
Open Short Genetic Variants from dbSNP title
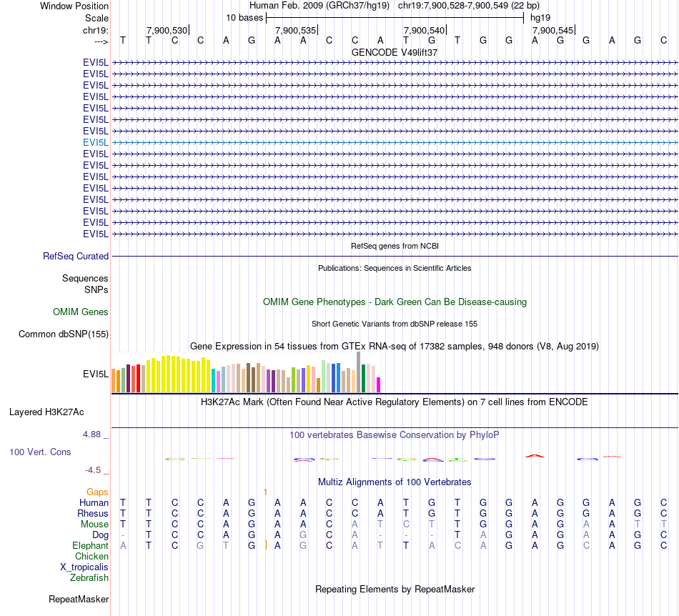coord(395,324)
